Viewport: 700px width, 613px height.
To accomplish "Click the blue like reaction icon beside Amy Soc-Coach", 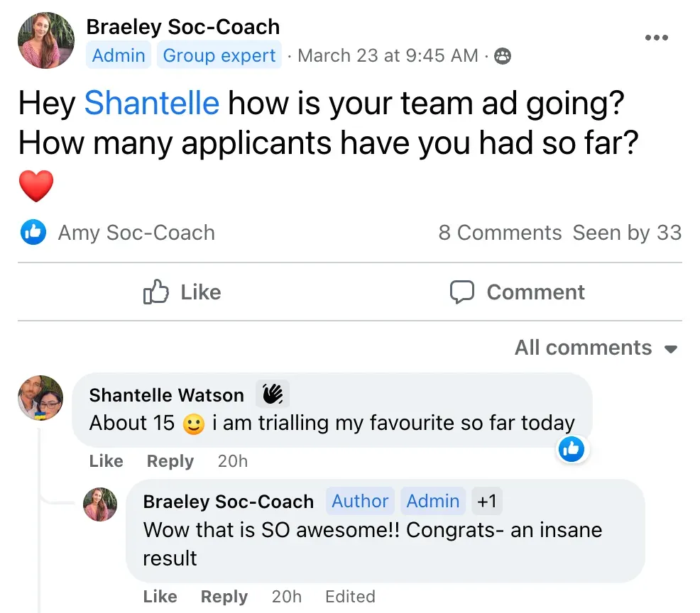I will [33, 232].
